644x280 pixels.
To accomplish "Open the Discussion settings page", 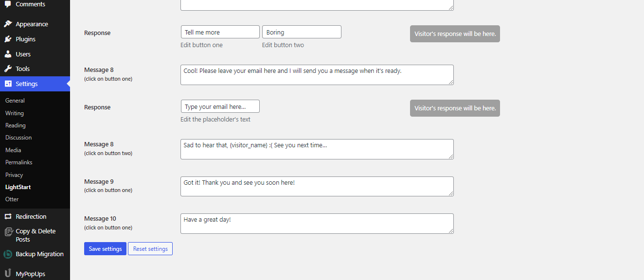I will point(18,138).
